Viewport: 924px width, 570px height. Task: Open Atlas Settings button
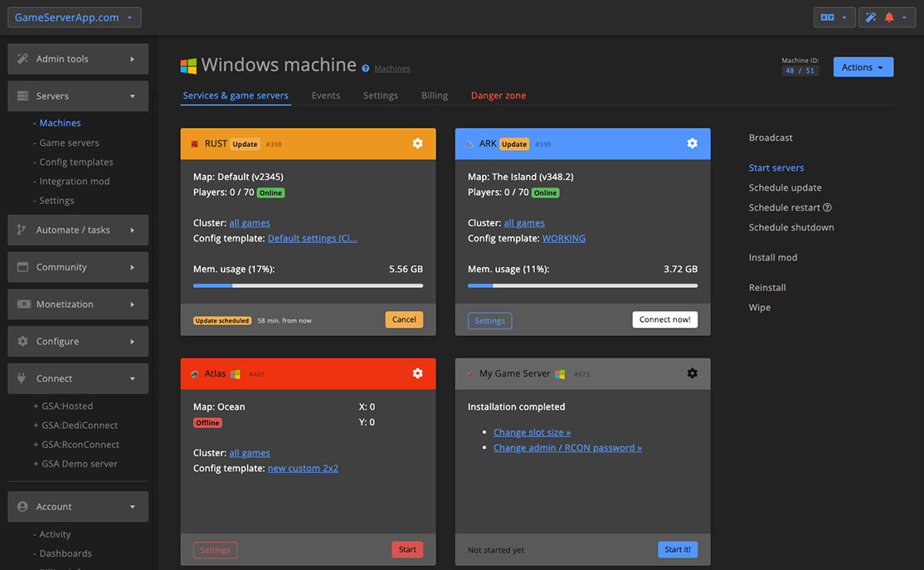[215, 550]
